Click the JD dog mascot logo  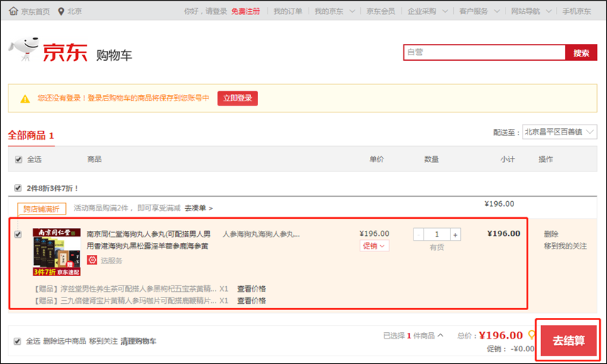(24, 49)
